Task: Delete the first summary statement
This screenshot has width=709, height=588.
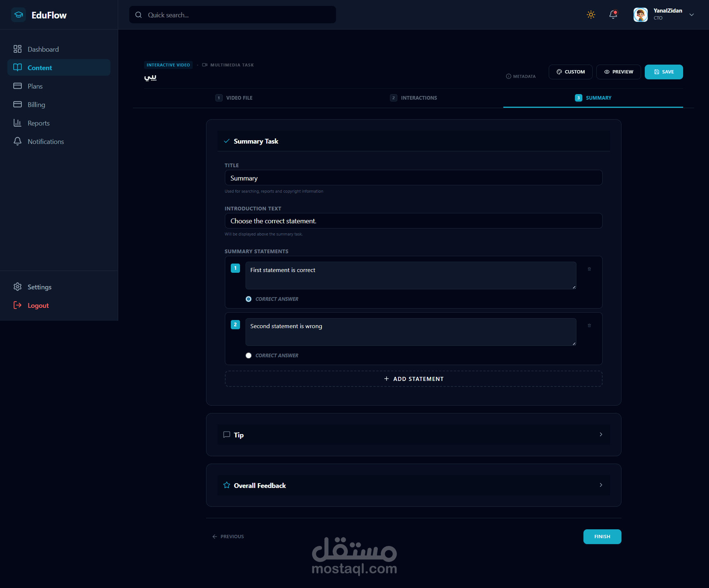Action: tap(589, 269)
